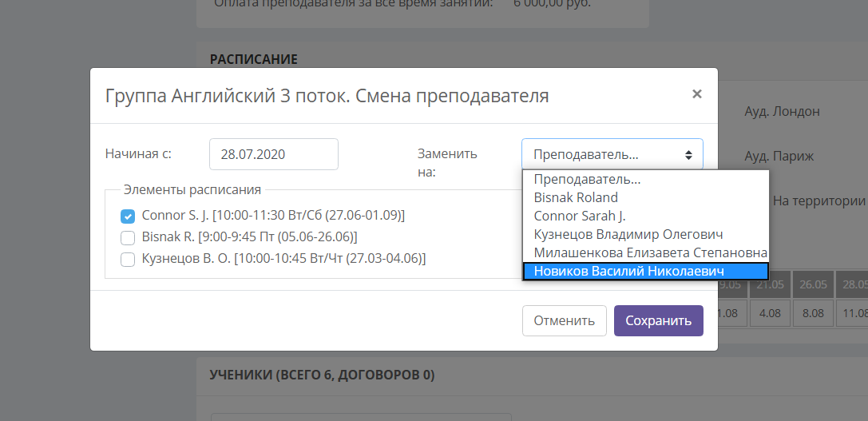Click Bisnak R. 9:00-9:45 schedule label
This screenshot has height=421, width=868.
click(x=250, y=236)
